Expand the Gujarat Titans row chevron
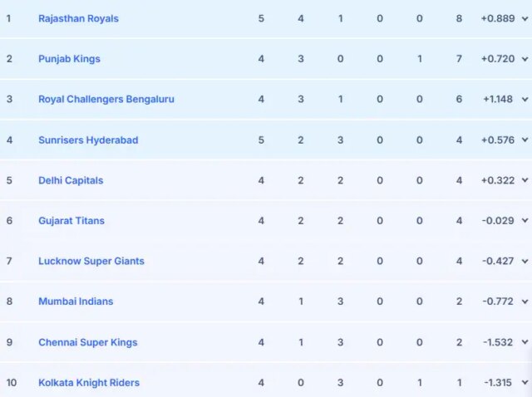 (525, 221)
